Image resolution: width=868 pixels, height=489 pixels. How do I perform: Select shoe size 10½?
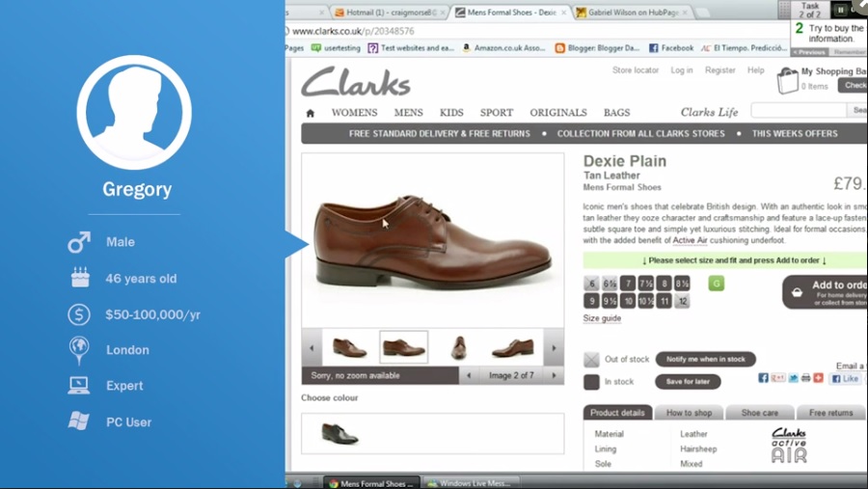[x=646, y=301]
